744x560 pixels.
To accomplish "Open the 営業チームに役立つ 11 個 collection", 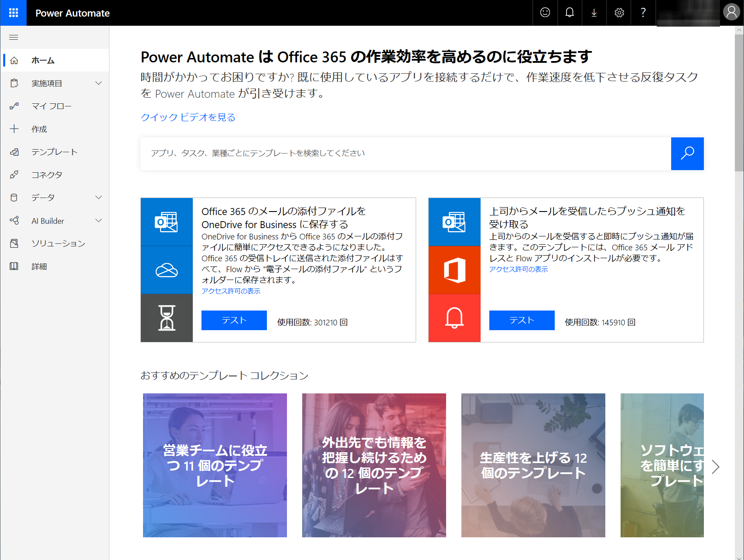I will pos(215,465).
